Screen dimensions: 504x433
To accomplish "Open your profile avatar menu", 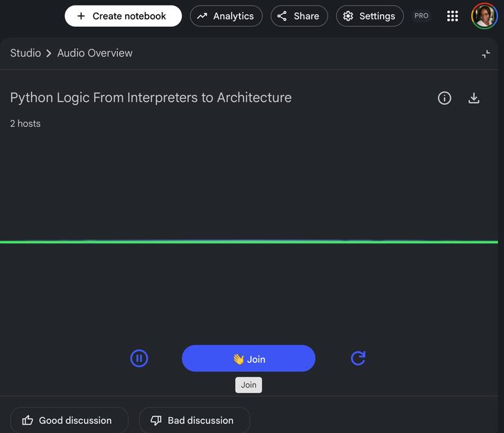I will pyautogui.click(x=484, y=15).
